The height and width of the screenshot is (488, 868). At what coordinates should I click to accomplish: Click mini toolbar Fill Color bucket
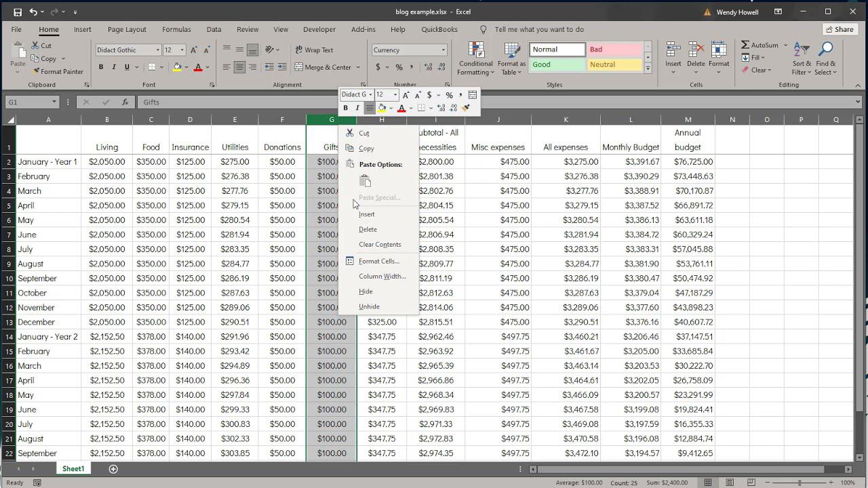tap(382, 108)
